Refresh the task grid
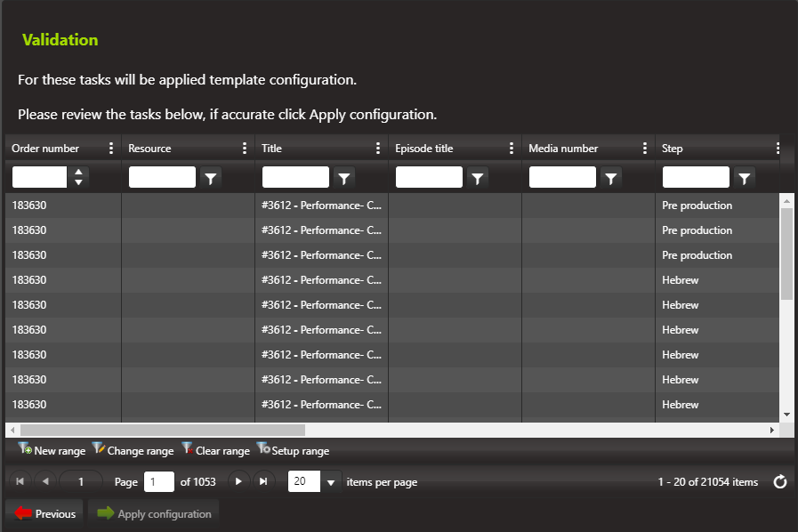The image size is (798, 532). click(780, 482)
